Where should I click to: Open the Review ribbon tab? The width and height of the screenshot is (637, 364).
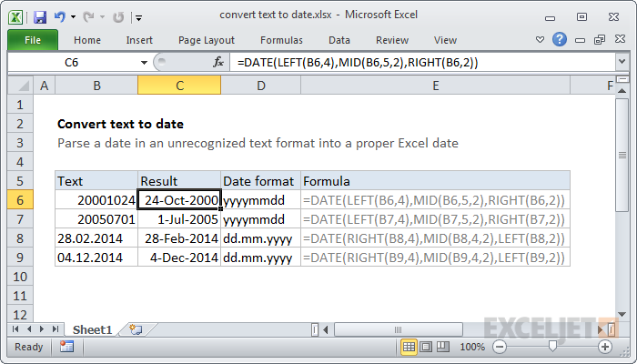point(392,40)
